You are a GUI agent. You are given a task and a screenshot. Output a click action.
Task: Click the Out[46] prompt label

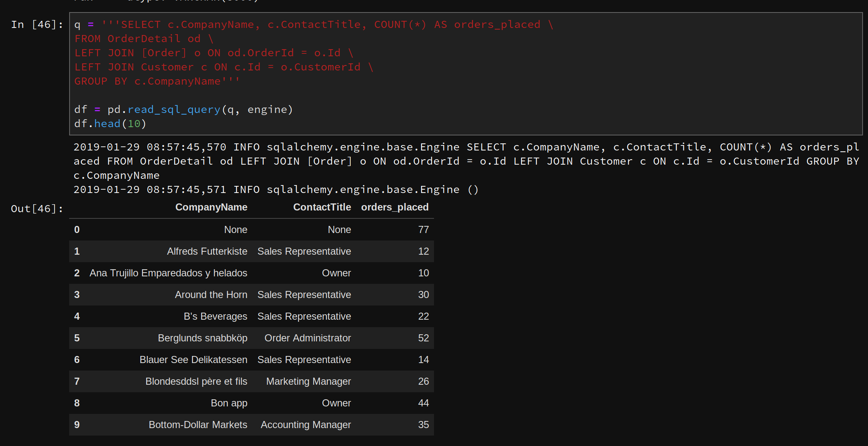(37, 209)
